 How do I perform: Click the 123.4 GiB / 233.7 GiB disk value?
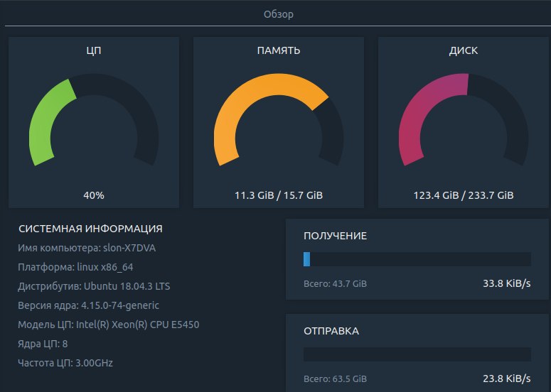coord(463,195)
